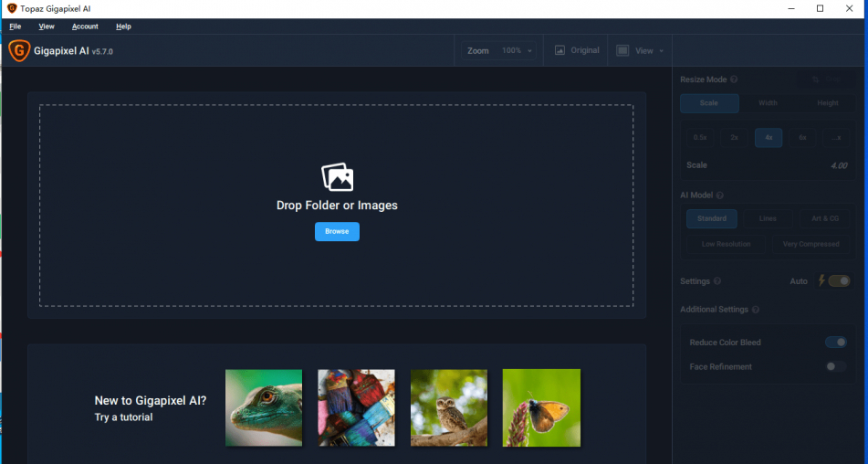This screenshot has height=464, width=868.
Task: Click the Topaz title bar app icon
Action: pyautogui.click(x=12, y=8)
